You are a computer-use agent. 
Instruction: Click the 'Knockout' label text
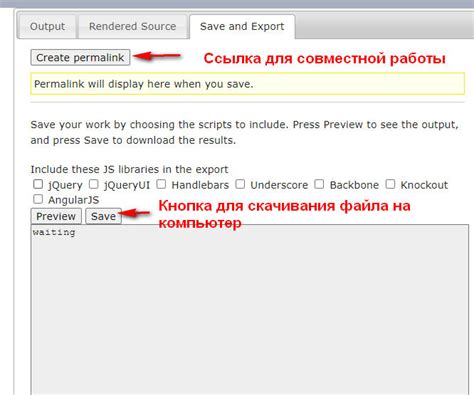tap(424, 185)
